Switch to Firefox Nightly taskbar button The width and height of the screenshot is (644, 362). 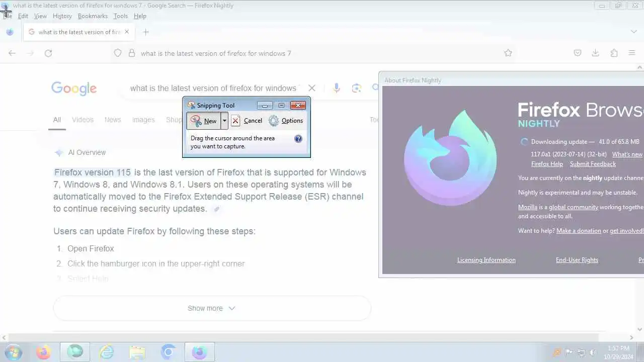click(199, 352)
